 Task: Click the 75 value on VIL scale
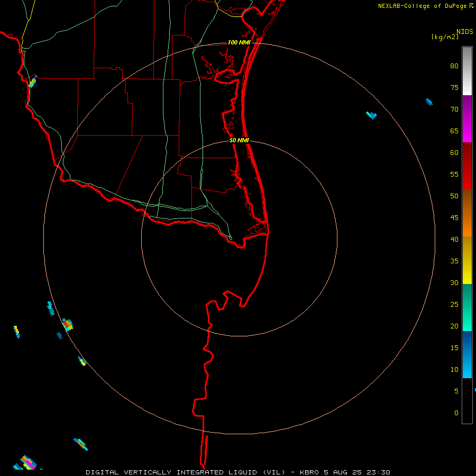point(454,87)
